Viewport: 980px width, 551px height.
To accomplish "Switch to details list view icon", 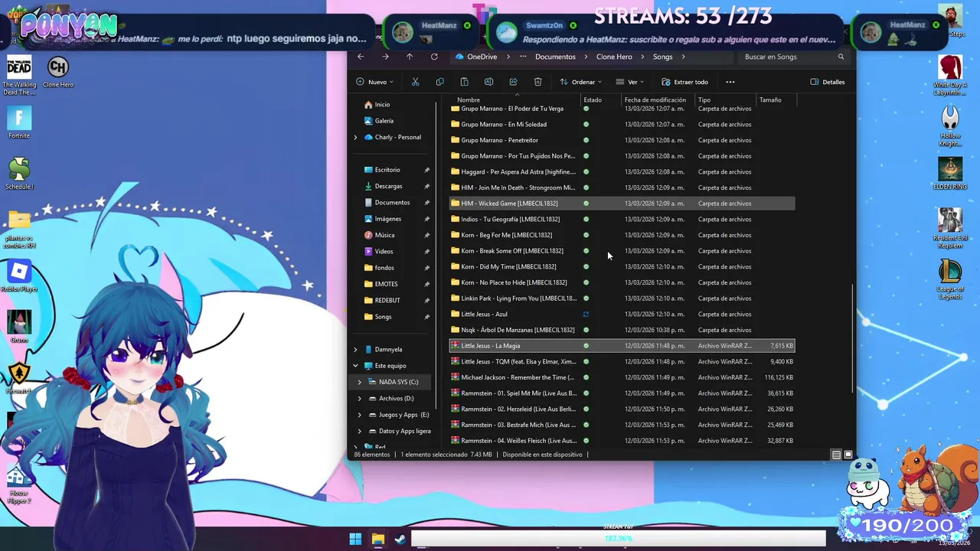I will (836, 455).
